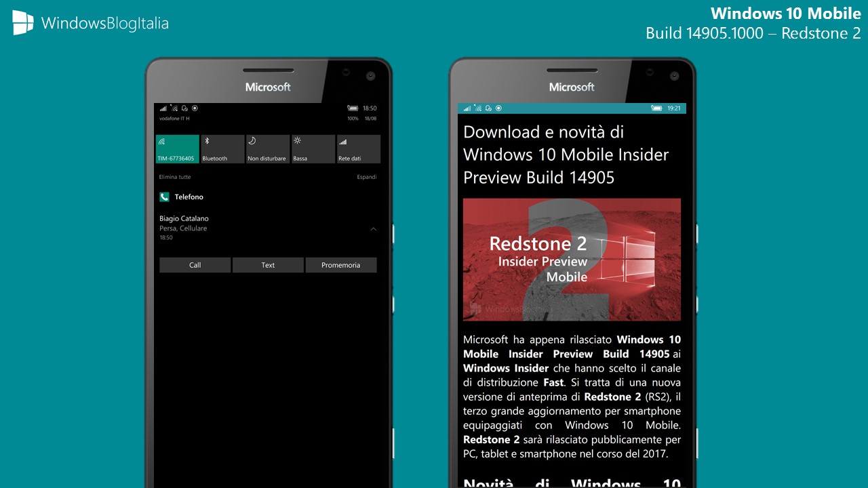Click the 'Windows 10 Mobile' heading at top right
Image resolution: width=868 pixels, height=488 pixels.
[786, 13]
